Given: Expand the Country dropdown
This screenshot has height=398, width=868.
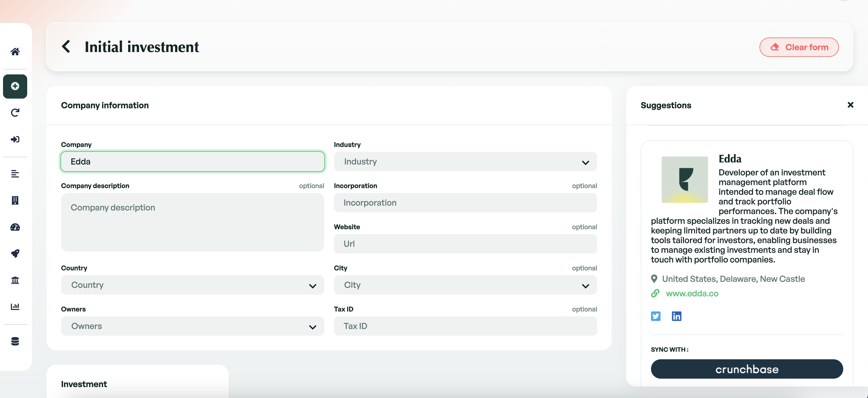Looking at the screenshot, I should [x=193, y=285].
